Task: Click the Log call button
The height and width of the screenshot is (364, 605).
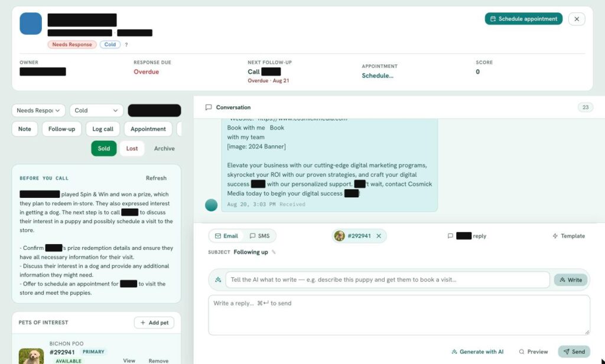Action: 103,129
